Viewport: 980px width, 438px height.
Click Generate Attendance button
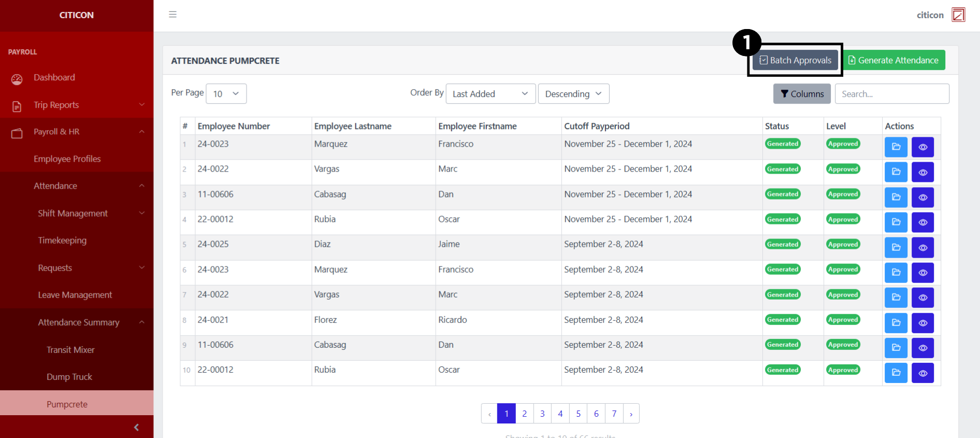[x=893, y=60]
